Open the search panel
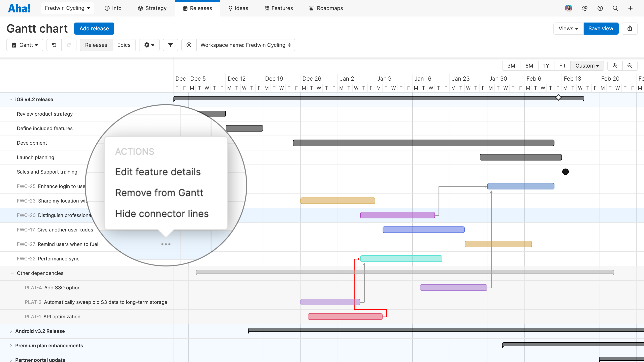This screenshot has height=362, width=644. click(615, 8)
